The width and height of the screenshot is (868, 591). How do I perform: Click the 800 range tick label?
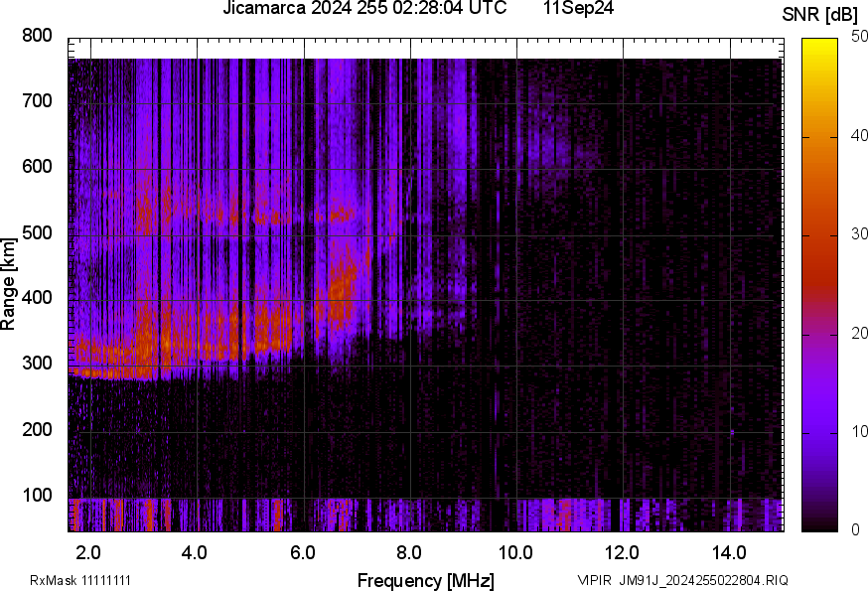click(x=37, y=36)
